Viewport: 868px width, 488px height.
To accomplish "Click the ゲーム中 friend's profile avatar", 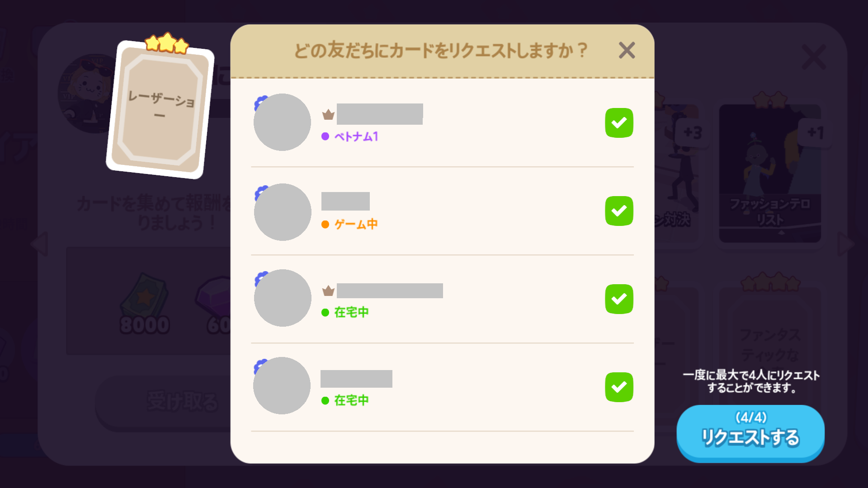I will pyautogui.click(x=282, y=212).
